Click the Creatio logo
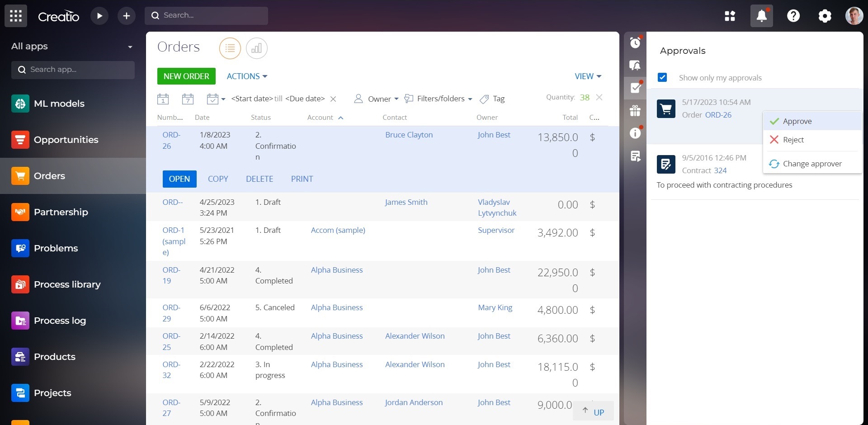This screenshot has width=868, height=425. (58, 16)
